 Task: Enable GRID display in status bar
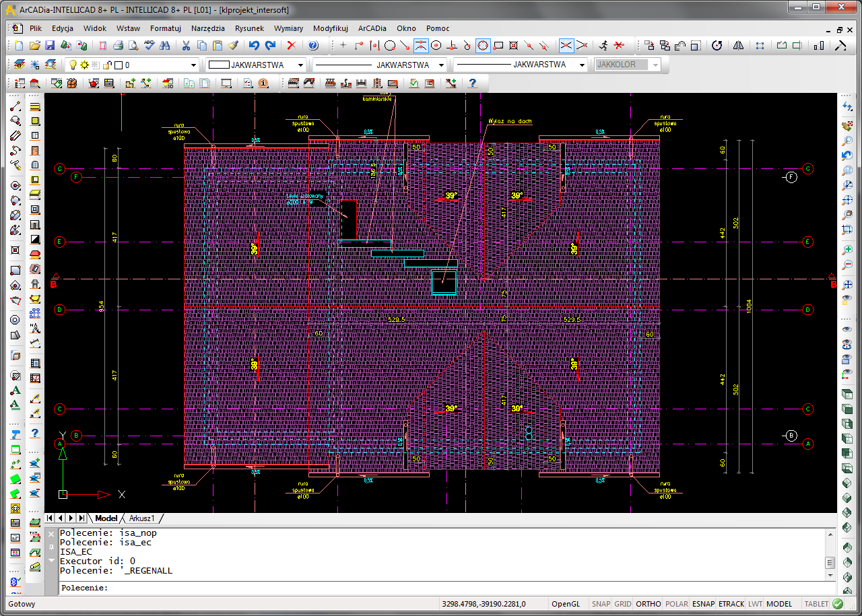[623, 604]
